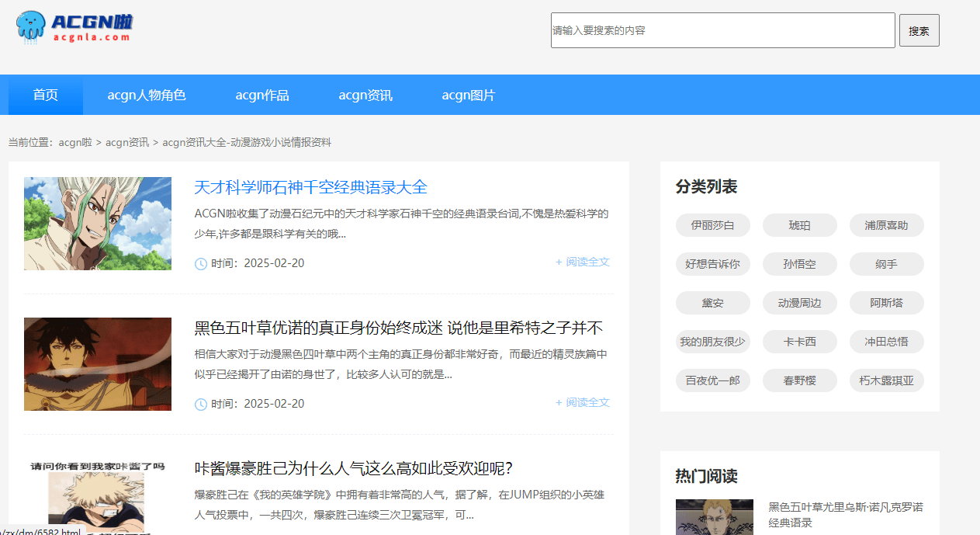This screenshot has height=535, width=980.
Task: Click the 搜索 button
Action: click(919, 30)
